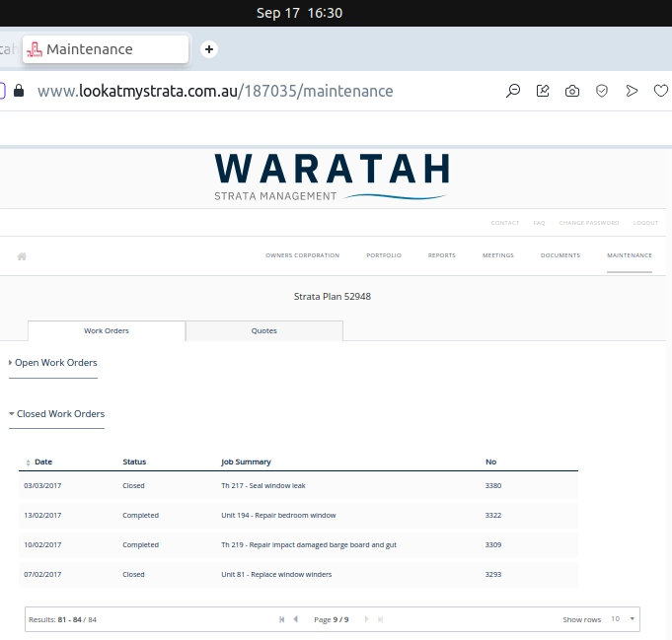Viewport: 672px width, 640px height.
Task: Switch to Quotes tab
Action: click(x=264, y=330)
